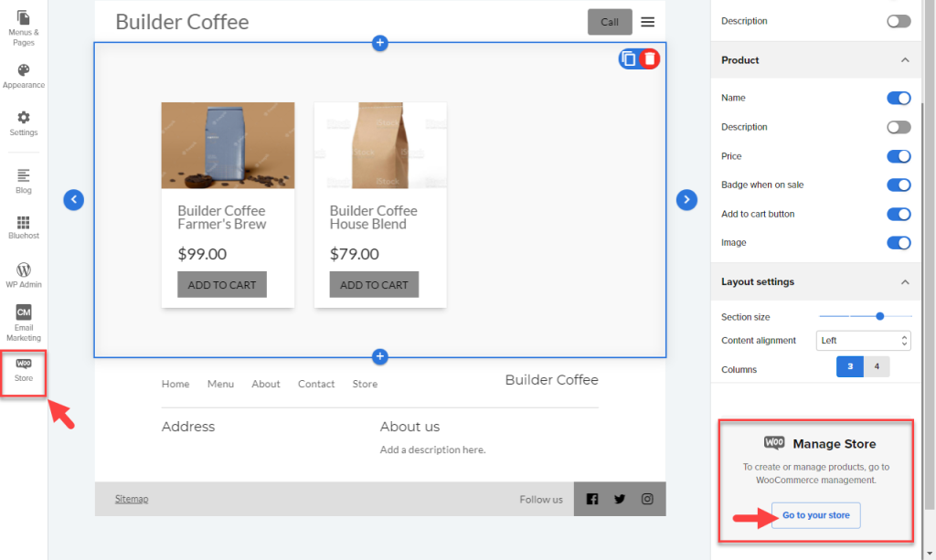The width and height of the screenshot is (936, 560).
Task: Select 4 columns layout
Action: [x=877, y=366]
